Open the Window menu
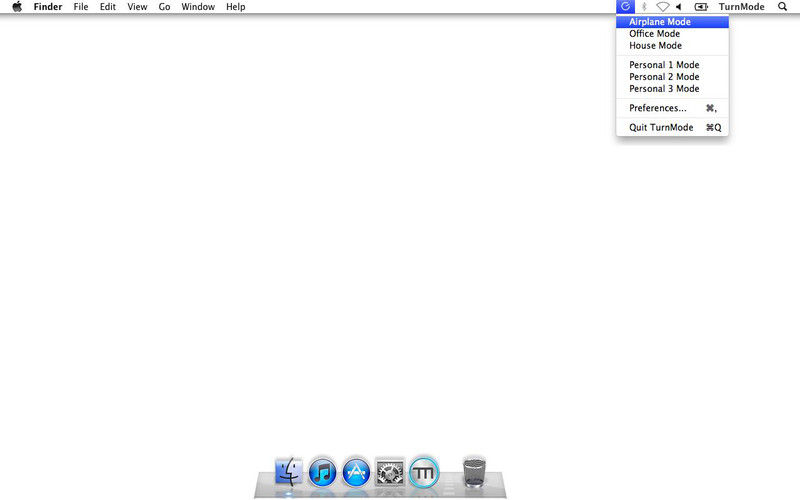This screenshot has height=500, width=800. tap(198, 7)
